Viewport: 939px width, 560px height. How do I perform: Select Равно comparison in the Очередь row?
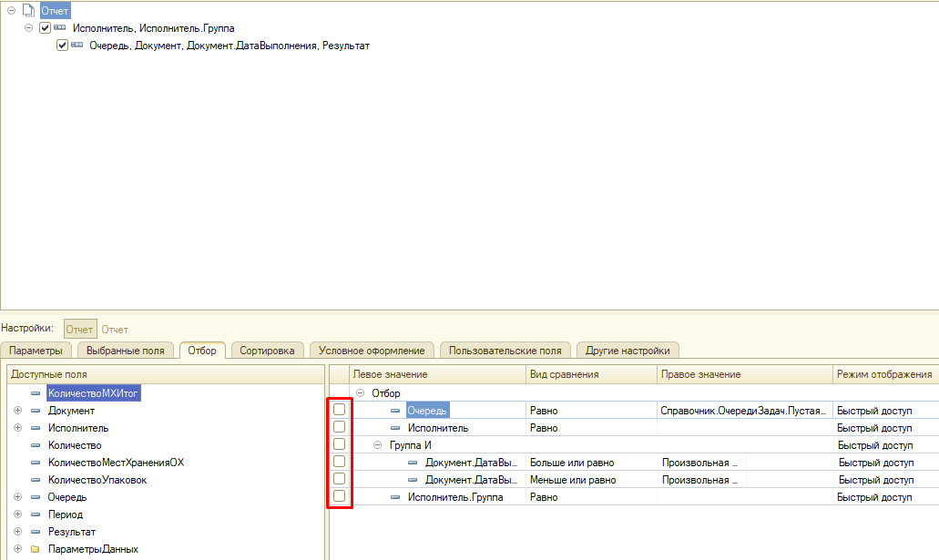point(592,411)
